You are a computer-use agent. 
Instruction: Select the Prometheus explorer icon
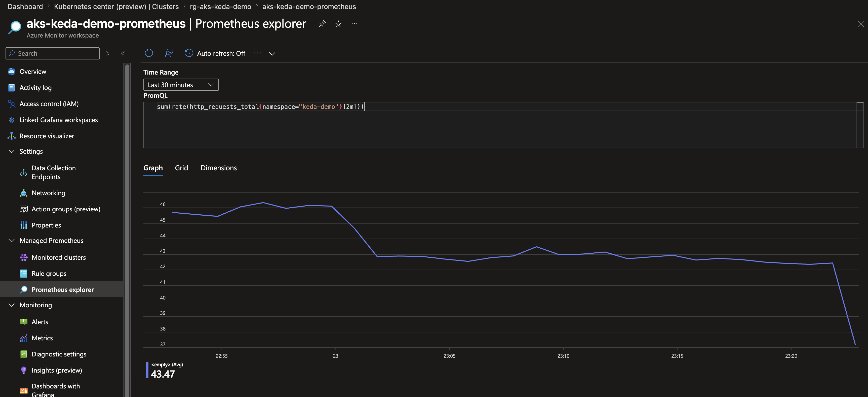click(24, 289)
